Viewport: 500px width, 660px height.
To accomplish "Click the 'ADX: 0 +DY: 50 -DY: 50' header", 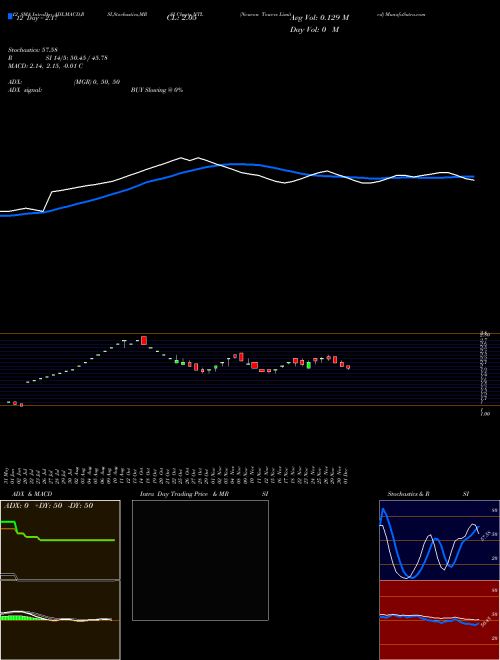I will click(48, 506).
